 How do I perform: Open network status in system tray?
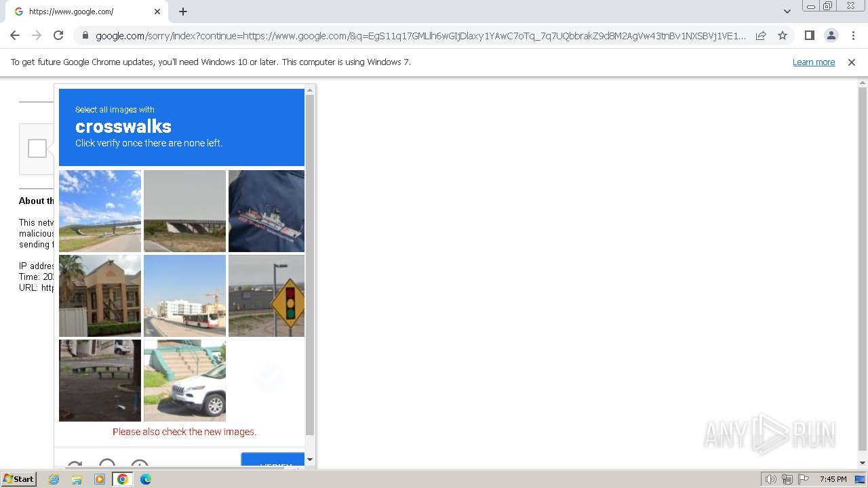pyautogui.click(x=787, y=479)
